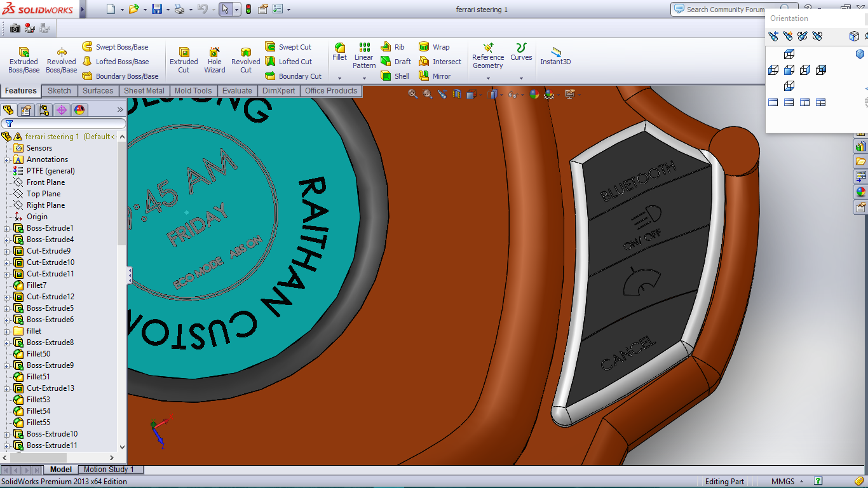
Task: Choose Lofted Cut
Action: [x=288, y=62]
